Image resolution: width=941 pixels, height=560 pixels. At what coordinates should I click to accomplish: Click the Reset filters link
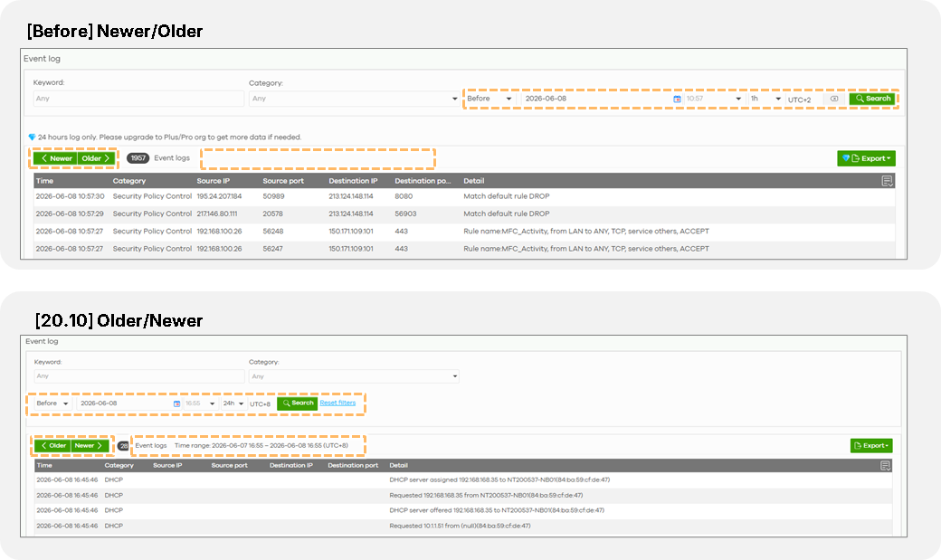pos(337,403)
